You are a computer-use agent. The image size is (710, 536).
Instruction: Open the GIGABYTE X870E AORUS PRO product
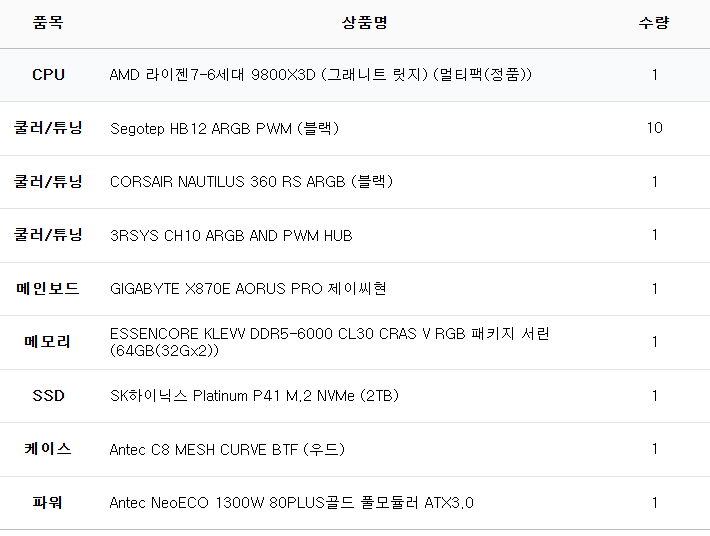click(248, 289)
